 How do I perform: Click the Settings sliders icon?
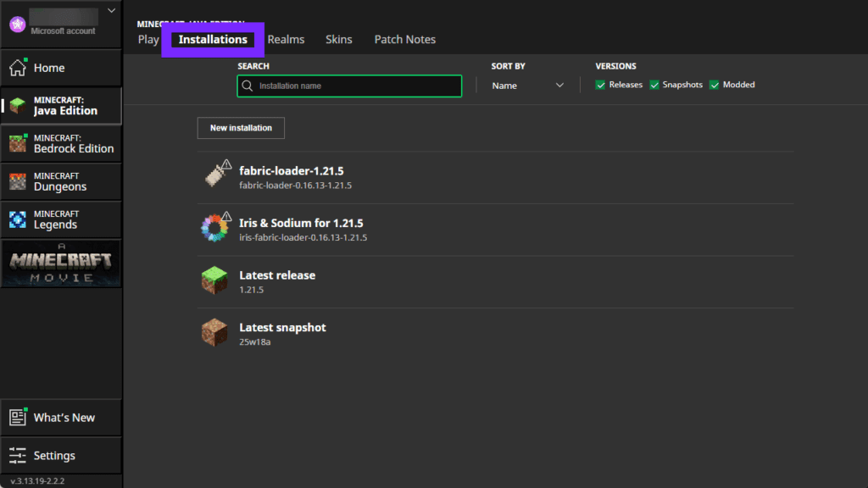[x=18, y=455]
